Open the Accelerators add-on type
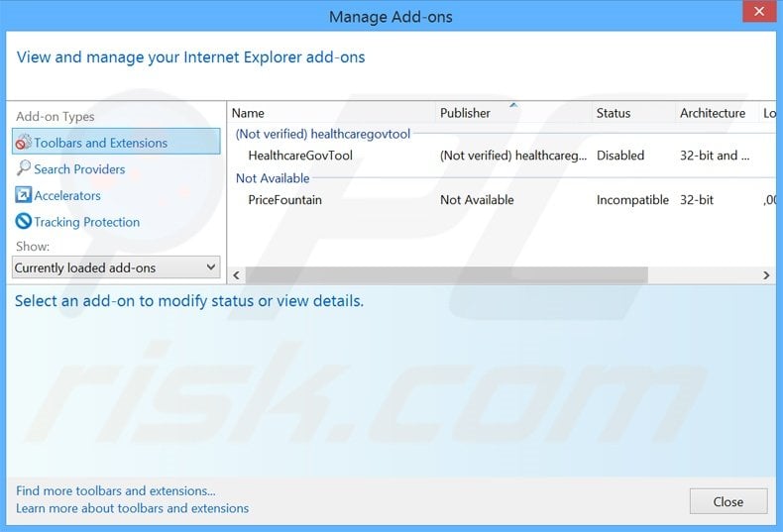The width and height of the screenshot is (783, 532). click(x=67, y=195)
